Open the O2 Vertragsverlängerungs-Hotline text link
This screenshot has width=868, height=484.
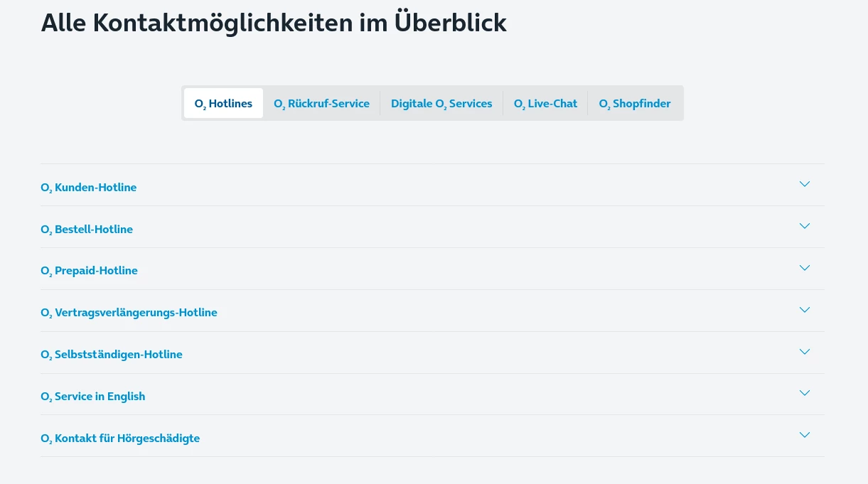129,313
